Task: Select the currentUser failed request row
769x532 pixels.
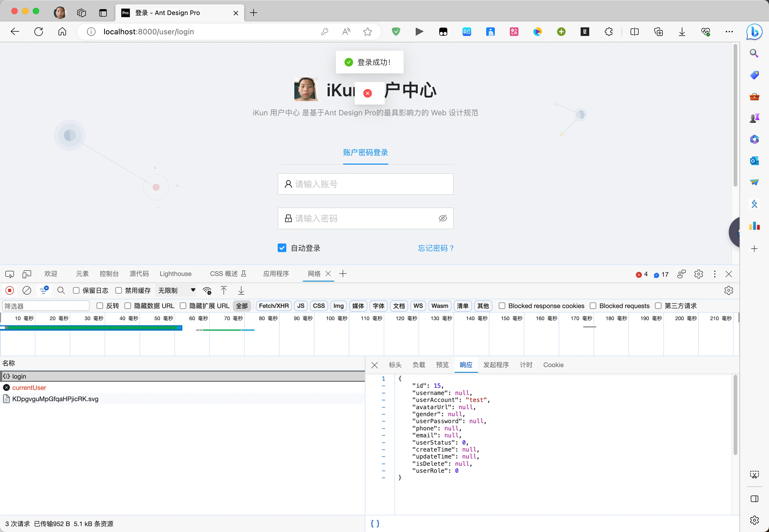Action: 182,388
